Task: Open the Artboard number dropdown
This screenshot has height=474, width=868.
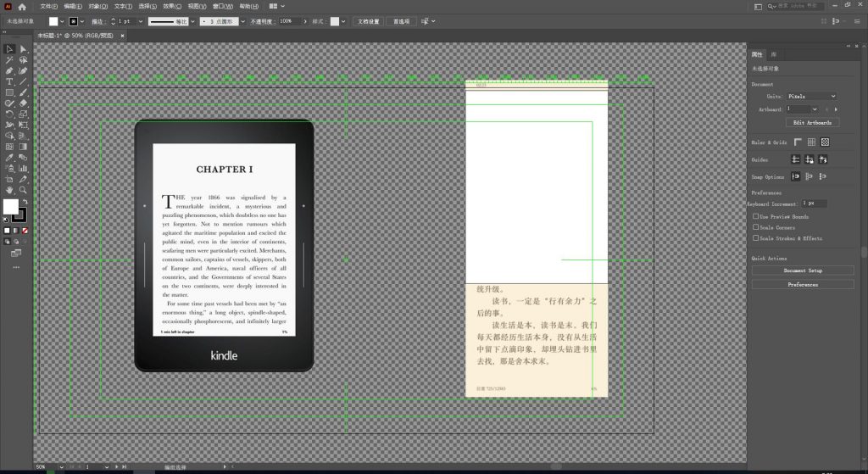Action: pos(815,109)
